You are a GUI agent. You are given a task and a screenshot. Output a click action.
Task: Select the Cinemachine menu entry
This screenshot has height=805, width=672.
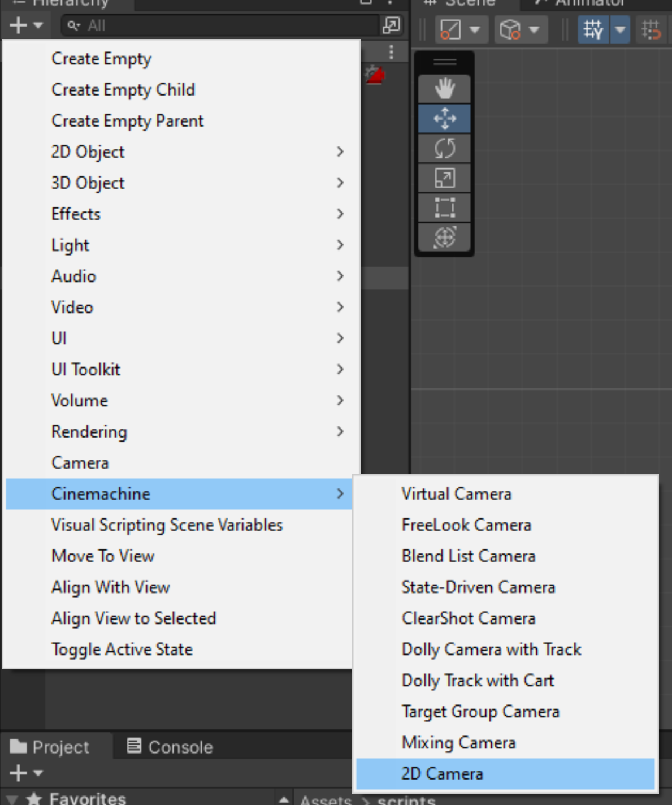[x=179, y=494]
